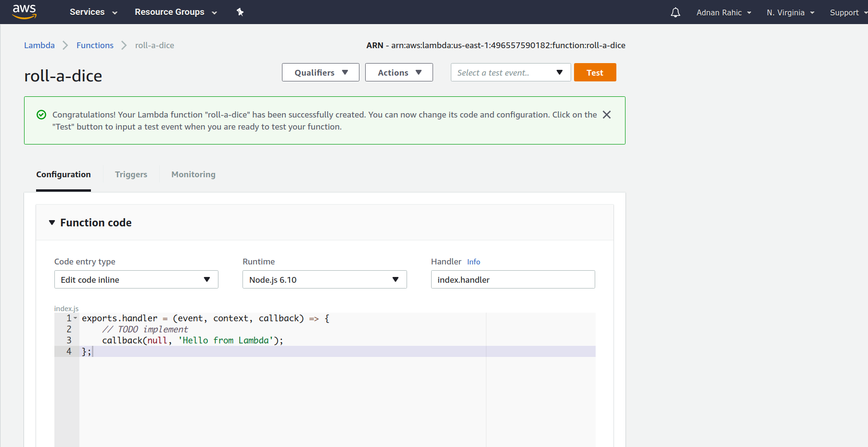This screenshot has height=447, width=868.
Task: Open the Qualifiers dropdown
Action: click(320, 72)
